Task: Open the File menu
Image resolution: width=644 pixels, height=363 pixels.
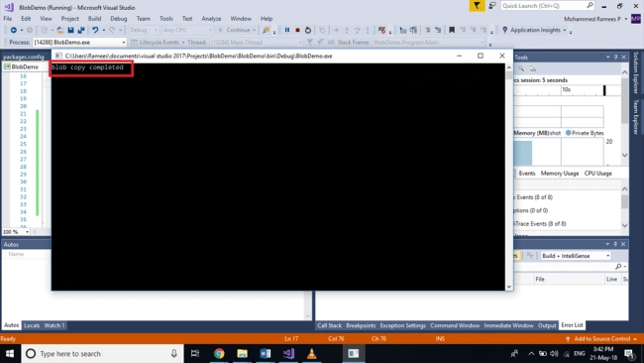Action: click(8, 19)
